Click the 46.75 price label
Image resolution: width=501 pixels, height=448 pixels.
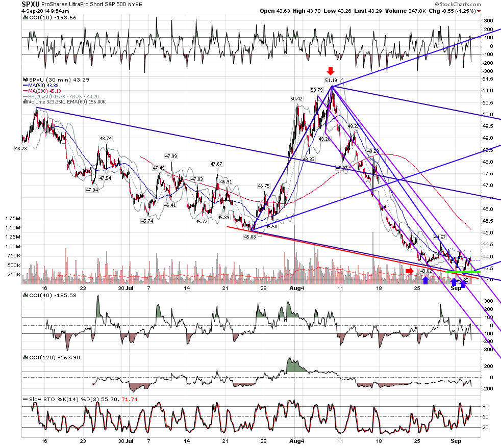point(264,186)
